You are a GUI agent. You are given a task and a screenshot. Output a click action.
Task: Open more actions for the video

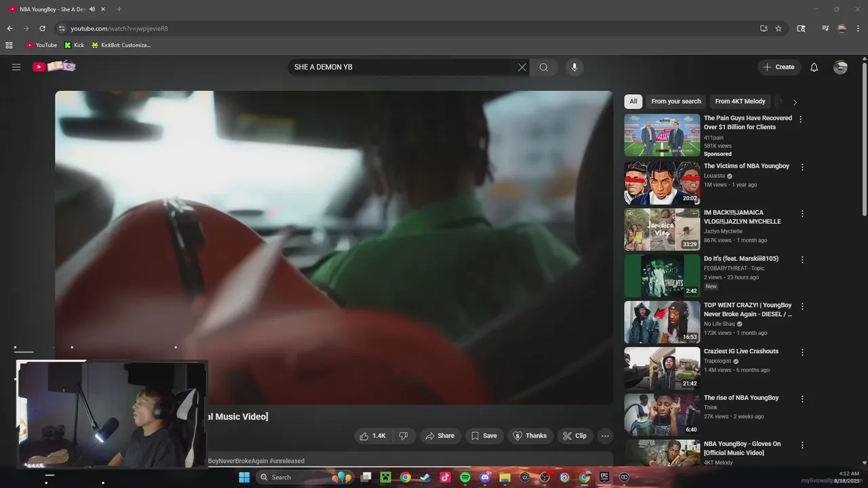coord(606,436)
